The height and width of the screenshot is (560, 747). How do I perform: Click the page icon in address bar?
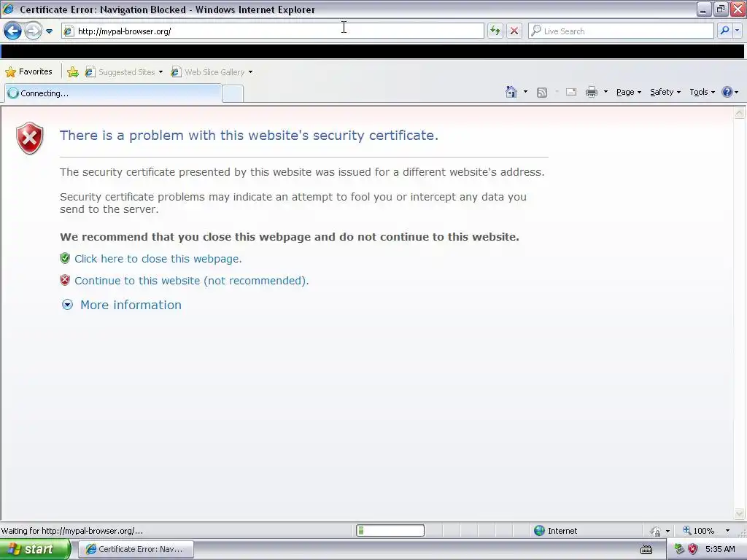click(69, 31)
